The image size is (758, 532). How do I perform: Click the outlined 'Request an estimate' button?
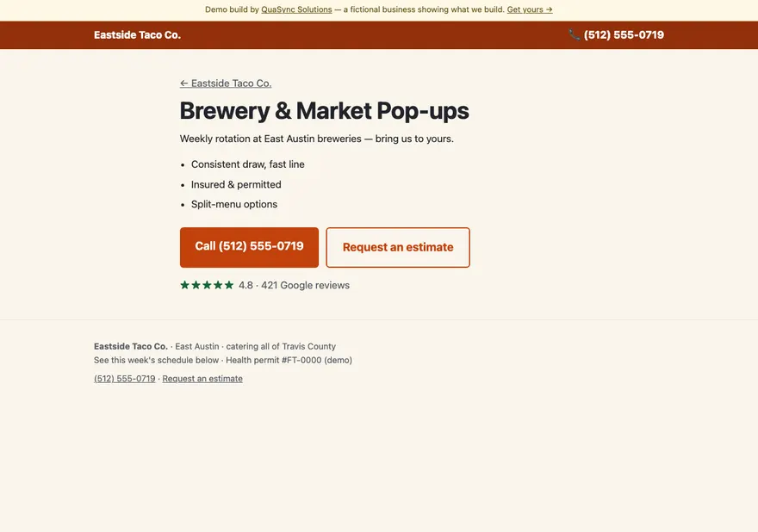(398, 247)
